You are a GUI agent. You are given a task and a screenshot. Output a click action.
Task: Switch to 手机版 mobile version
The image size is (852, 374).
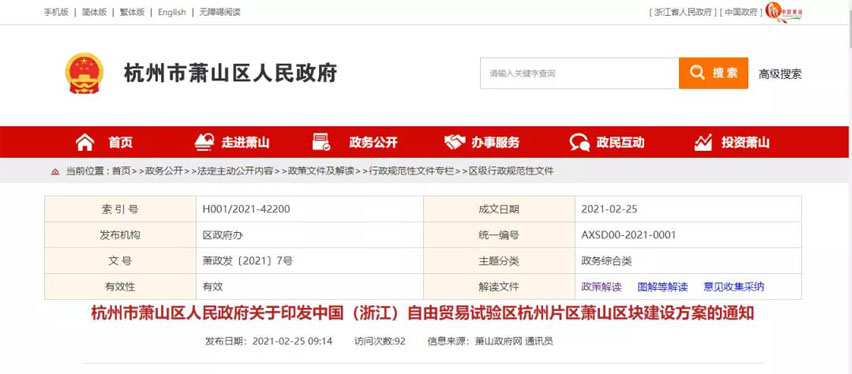pos(56,12)
